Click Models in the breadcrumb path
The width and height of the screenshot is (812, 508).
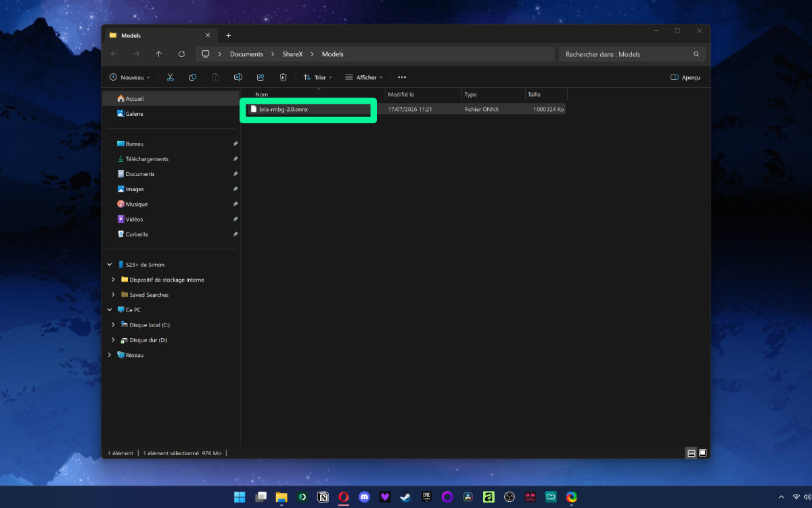pyautogui.click(x=333, y=54)
